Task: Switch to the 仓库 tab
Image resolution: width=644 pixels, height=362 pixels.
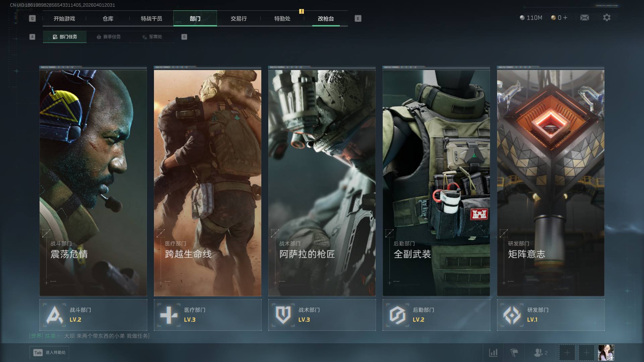Action: [108, 18]
